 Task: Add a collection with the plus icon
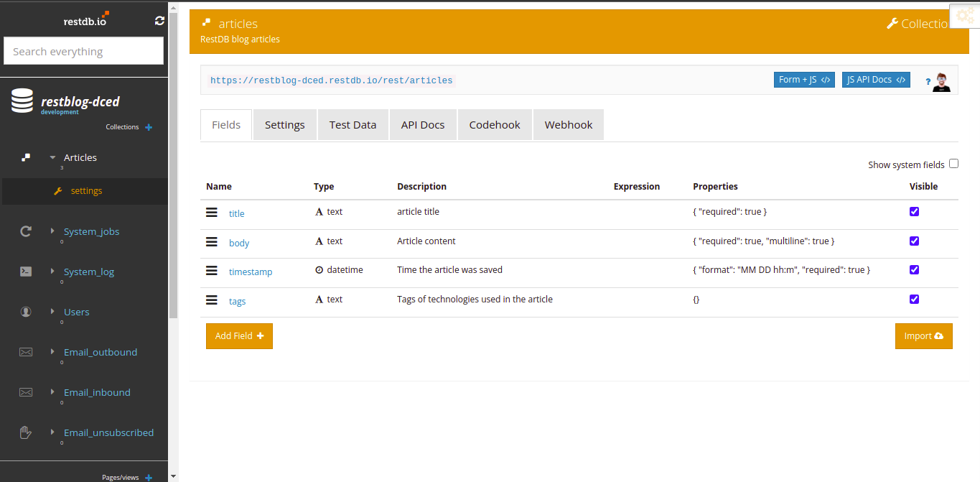pyautogui.click(x=149, y=127)
